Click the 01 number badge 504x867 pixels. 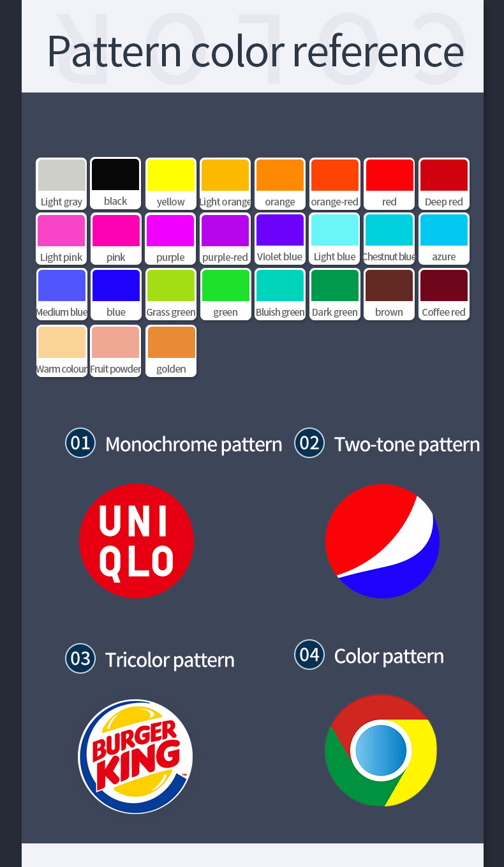pyautogui.click(x=80, y=443)
